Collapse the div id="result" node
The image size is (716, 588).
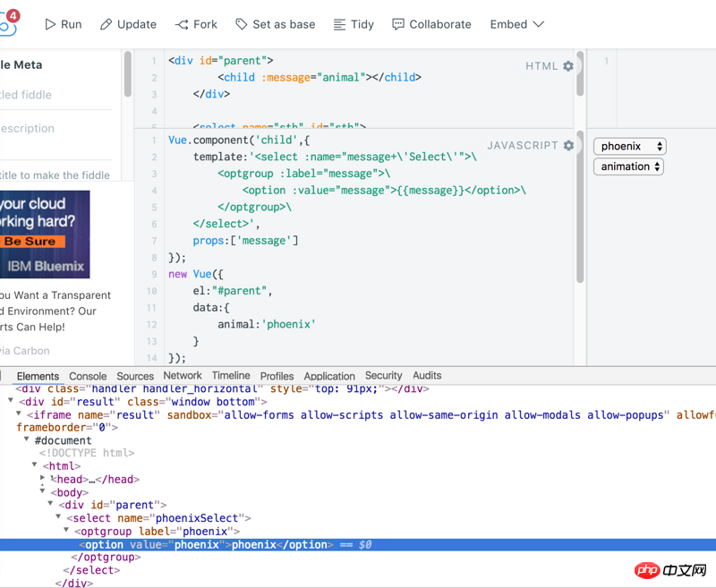click(x=11, y=400)
